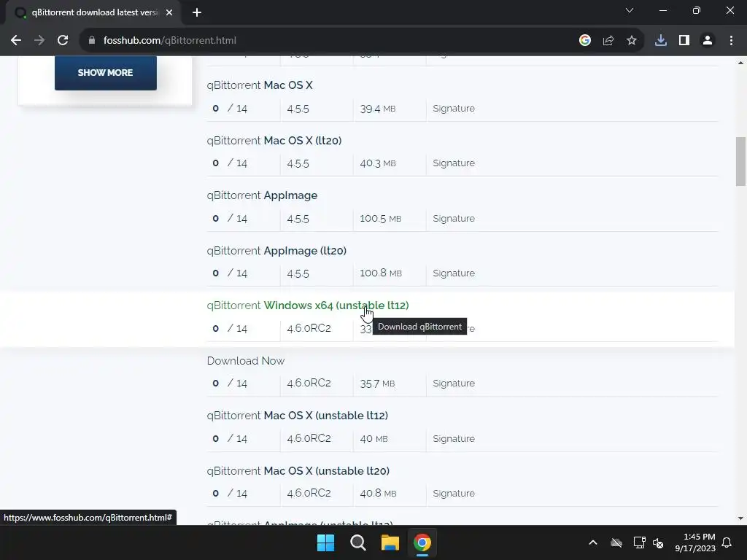Open the clock and date panel

coord(695,542)
